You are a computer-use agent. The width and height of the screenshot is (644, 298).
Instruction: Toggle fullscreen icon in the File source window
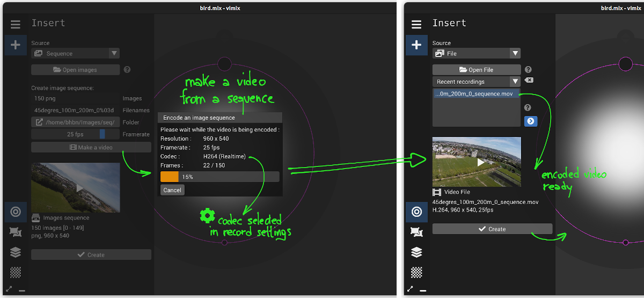point(410,289)
